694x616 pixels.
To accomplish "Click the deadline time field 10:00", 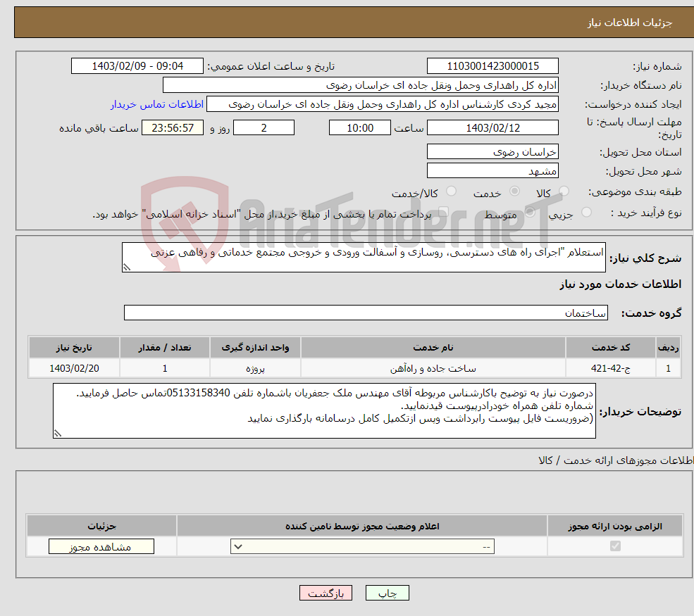I will (x=360, y=128).
